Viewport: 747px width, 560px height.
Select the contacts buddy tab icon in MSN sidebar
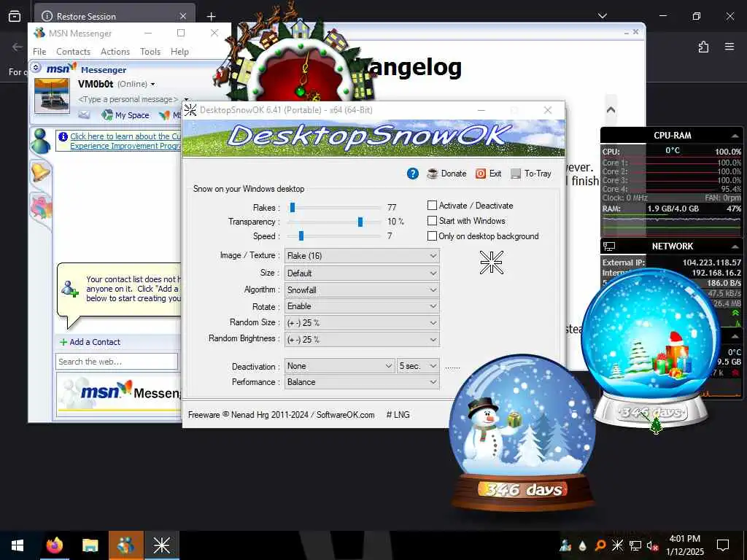[x=41, y=141]
